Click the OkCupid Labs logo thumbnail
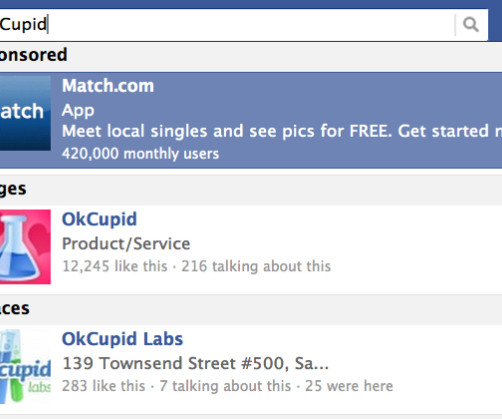The height and width of the screenshot is (419, 502). [25, 366]
